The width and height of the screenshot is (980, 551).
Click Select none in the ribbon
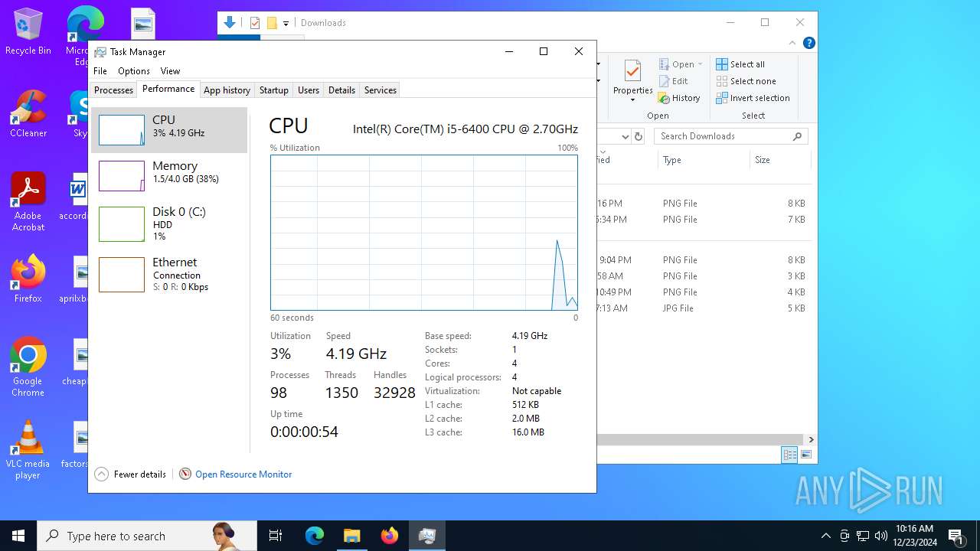click(x=746, y=81)
